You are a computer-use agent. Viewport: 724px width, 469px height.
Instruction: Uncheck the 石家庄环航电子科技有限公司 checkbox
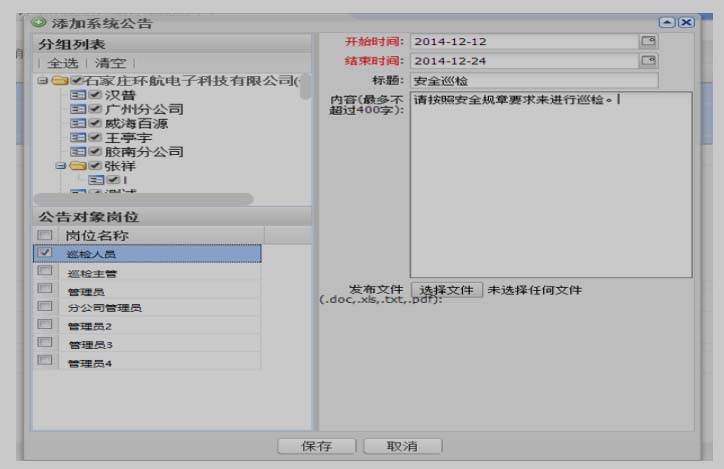point(76,81)
